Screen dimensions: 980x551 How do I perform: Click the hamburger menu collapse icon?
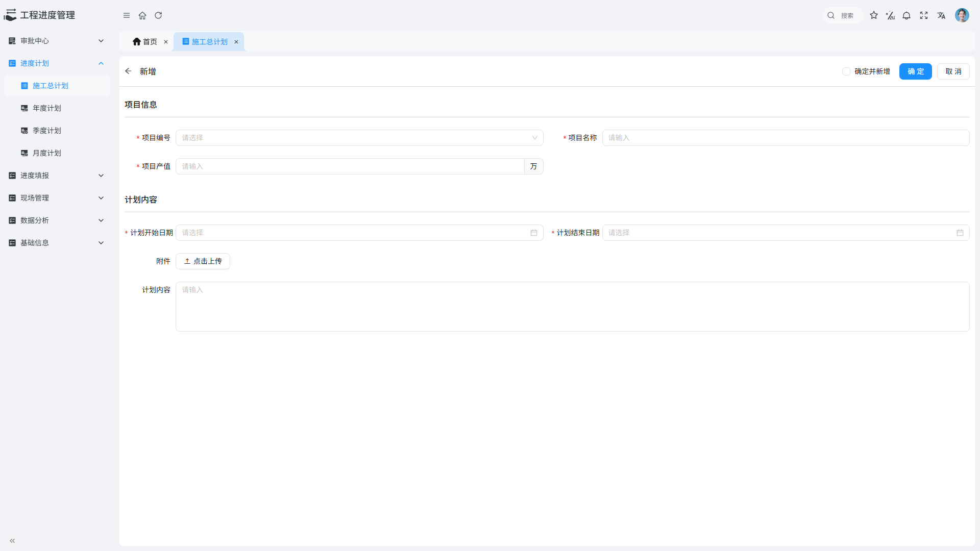point(127,15)
